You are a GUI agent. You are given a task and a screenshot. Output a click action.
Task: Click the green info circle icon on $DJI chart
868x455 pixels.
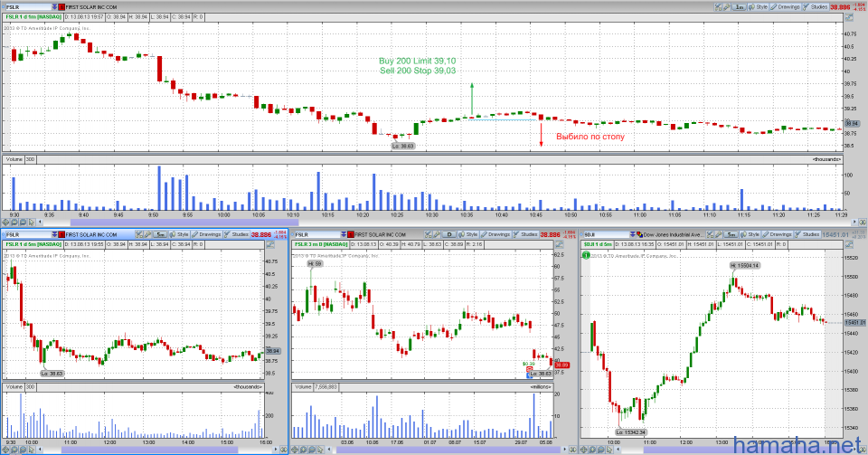tap(586, 255)
